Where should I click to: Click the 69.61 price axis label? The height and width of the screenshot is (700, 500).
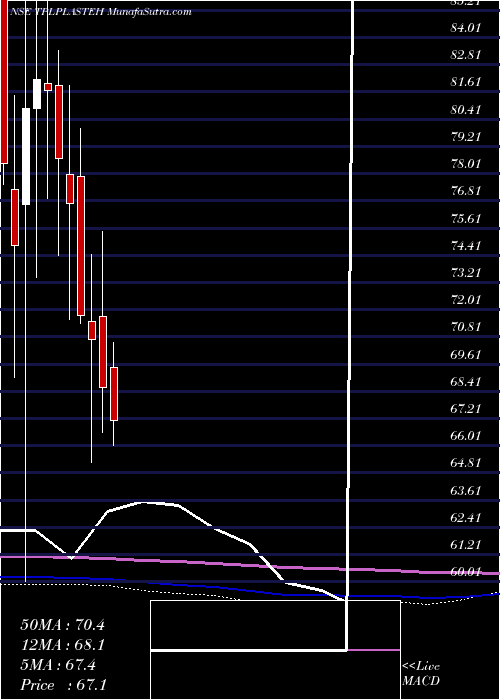click(466, 354)
